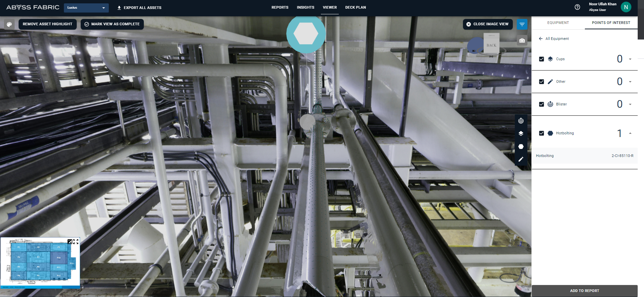Open the color palette icon

9,24
